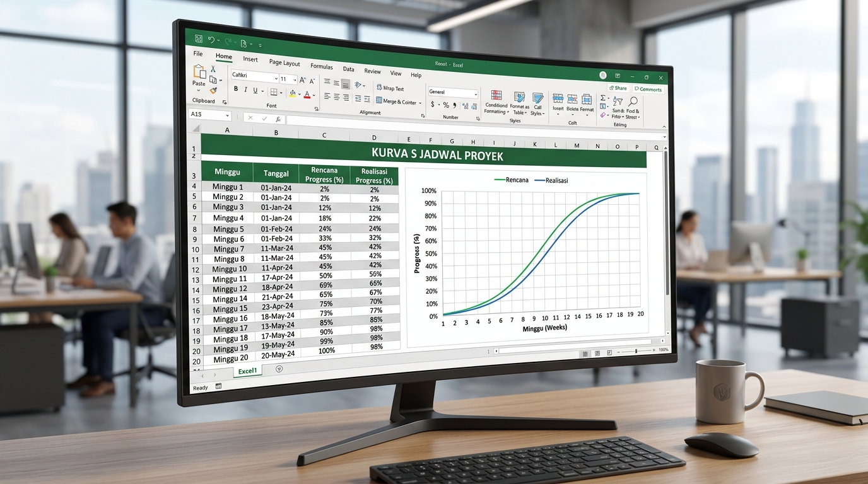868x484 pixels.
Task: Toggle Italic formatting
Action: (245, 89)
